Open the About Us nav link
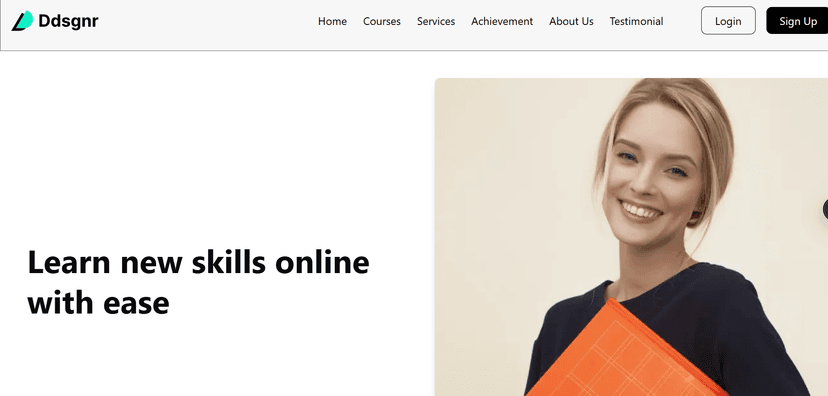The height and width of the screenshot is (396, 828). click(x=571, y=21)
